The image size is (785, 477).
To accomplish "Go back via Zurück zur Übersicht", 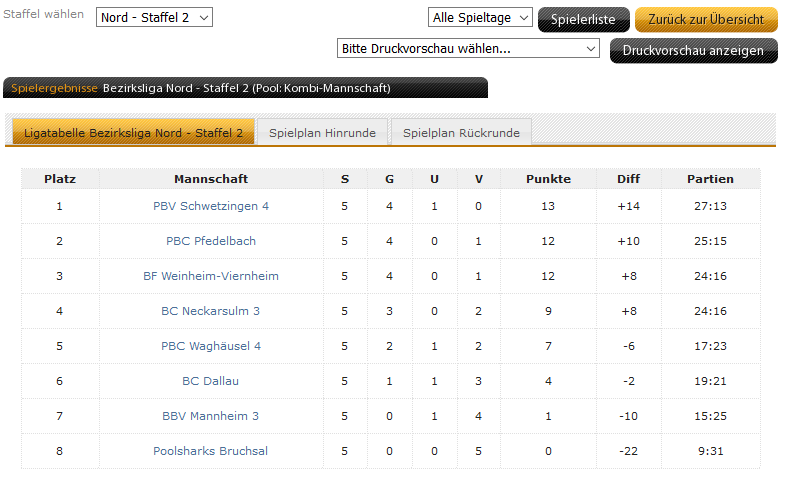I will [x=706, y=19].
